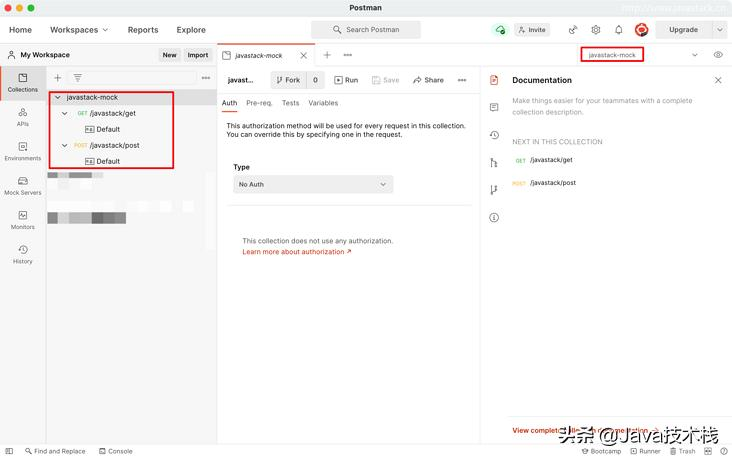
Task: Click the two-pane layout icon in status bar
Action: tap(708, 451)
